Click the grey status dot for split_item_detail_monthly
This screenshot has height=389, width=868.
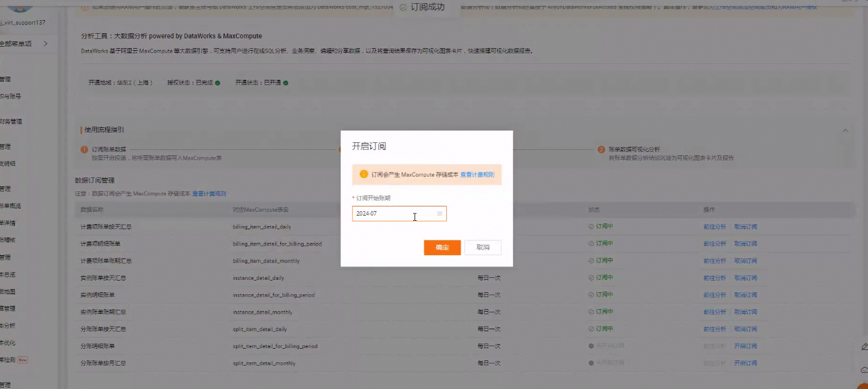pos(591,363)
